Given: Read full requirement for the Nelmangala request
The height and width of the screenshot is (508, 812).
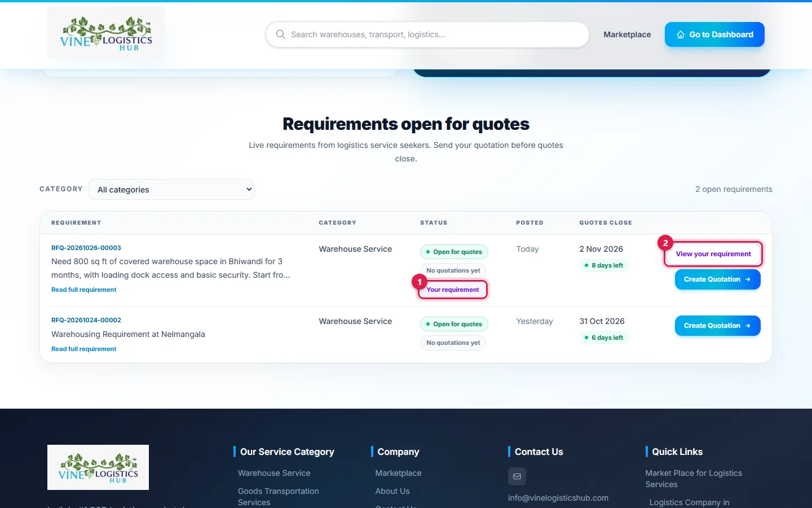Looking at the screenshot, I should [84, 349].
